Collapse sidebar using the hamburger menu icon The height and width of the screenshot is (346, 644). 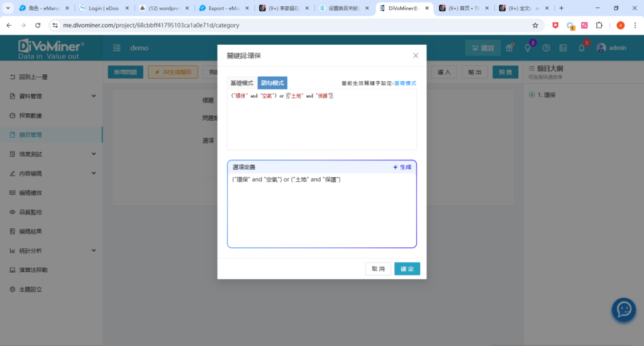[x=117, y=48]
